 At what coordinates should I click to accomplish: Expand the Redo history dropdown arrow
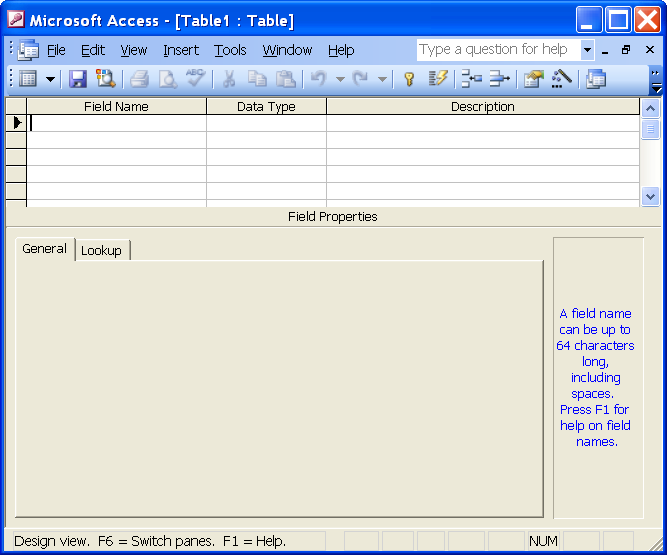tap(382, 79)
